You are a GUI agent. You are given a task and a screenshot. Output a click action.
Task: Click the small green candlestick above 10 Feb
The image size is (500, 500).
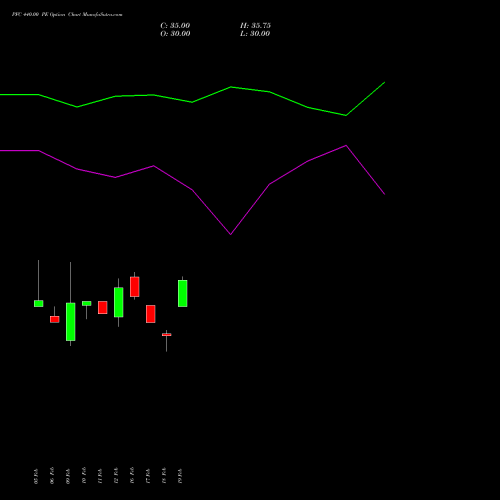86,303
